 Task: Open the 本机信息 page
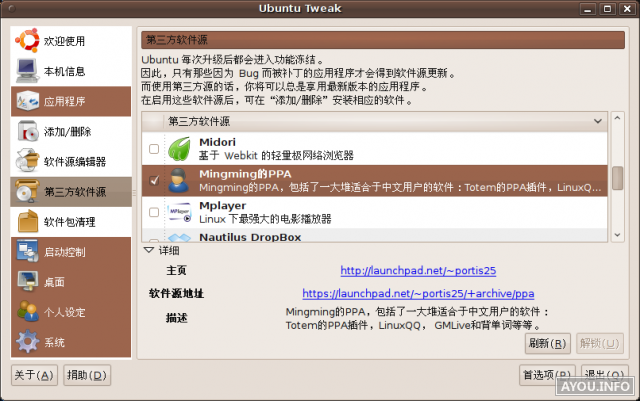[71, 71]
